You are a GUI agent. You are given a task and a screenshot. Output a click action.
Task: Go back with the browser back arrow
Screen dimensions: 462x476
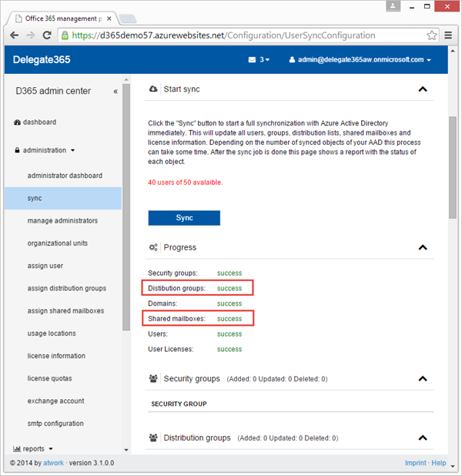pyautogui.click(x=15, y=35)
